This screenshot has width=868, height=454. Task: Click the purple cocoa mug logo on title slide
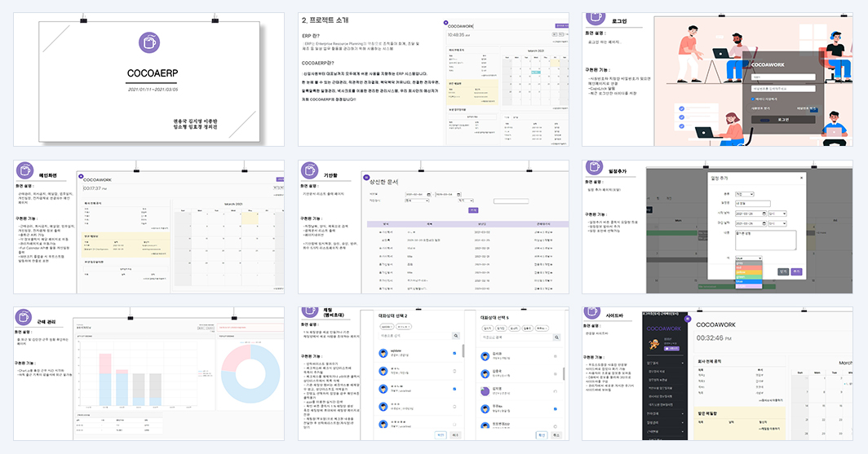(149, 42)
